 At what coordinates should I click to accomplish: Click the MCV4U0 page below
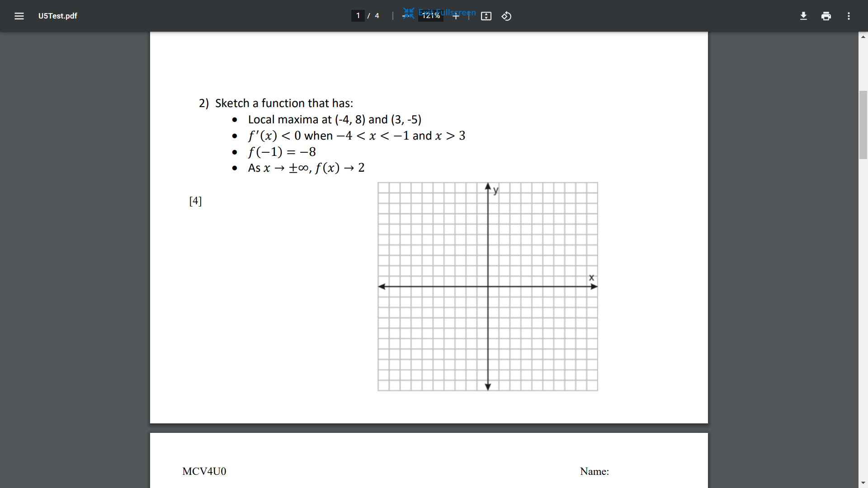point(203,471)
